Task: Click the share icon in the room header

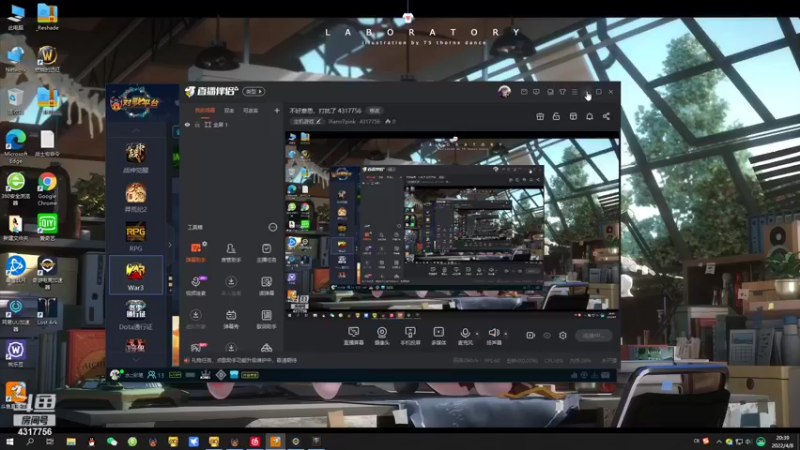Action: [x=606, y=116]
